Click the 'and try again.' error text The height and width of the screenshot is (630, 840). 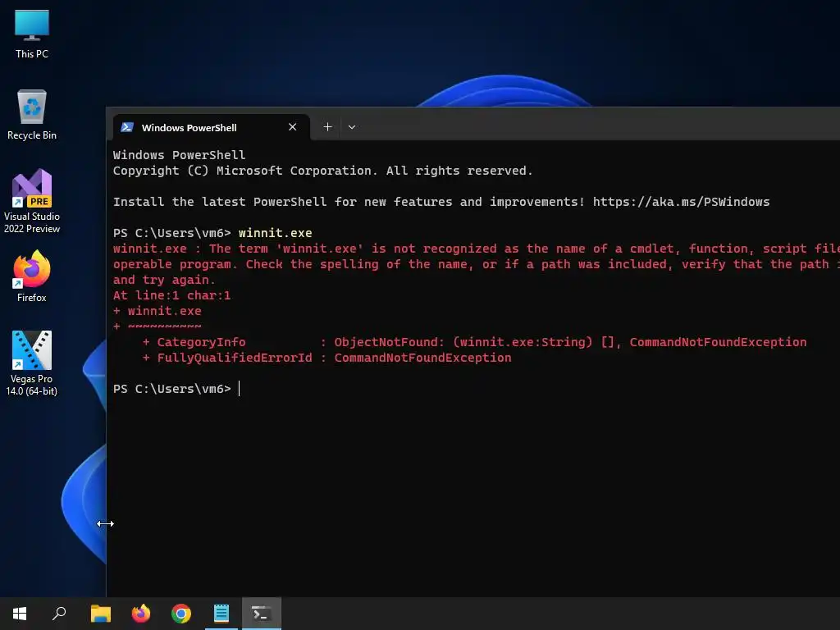point(164,281)
